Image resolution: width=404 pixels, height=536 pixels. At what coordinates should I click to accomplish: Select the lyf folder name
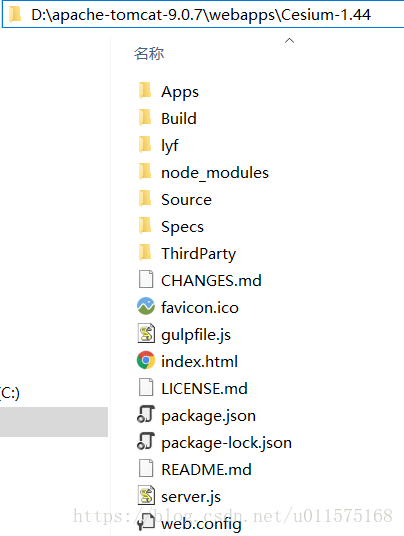(x=170, y=146)
